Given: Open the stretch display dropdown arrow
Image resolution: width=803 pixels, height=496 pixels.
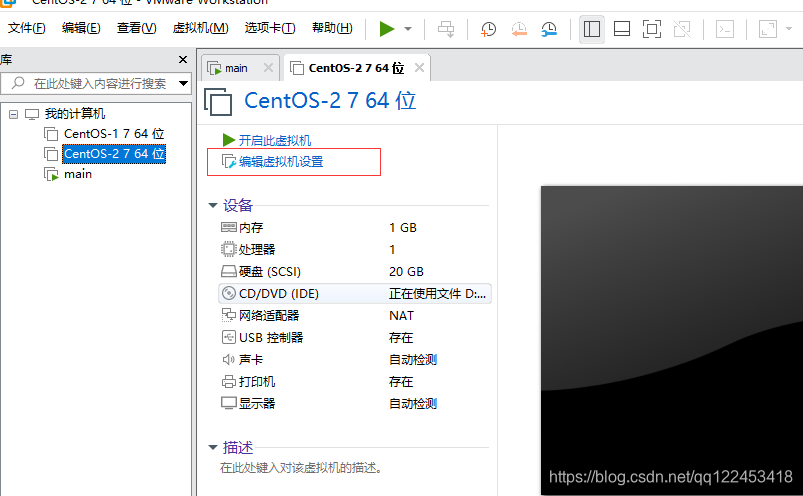Looking at the screenshot, I should click(x=789, y=29).
